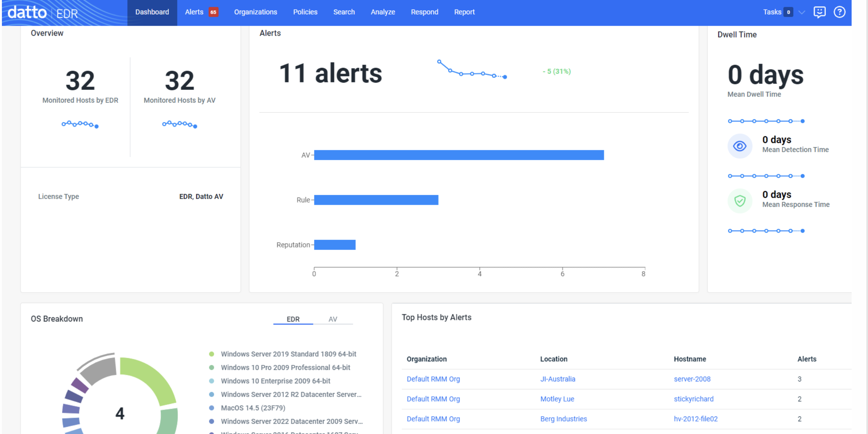The width and height of the screenshot is (868, 434).
Task: Click the Hostname column header
Action: pyautogui.click(x=690, y=359)
